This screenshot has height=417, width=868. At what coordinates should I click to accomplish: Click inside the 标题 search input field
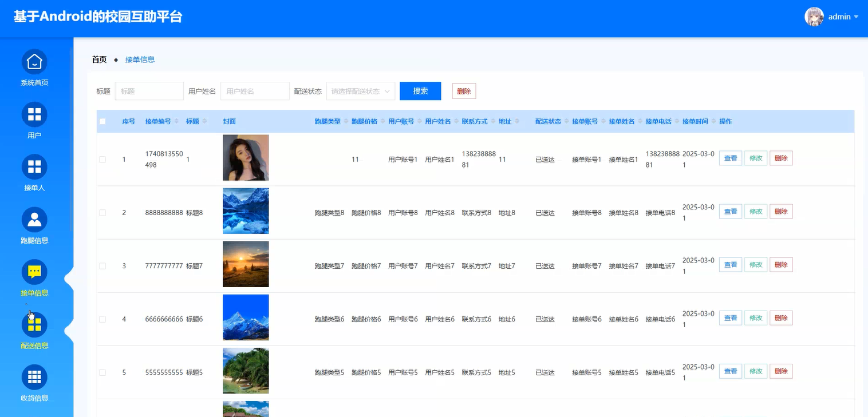149,90
